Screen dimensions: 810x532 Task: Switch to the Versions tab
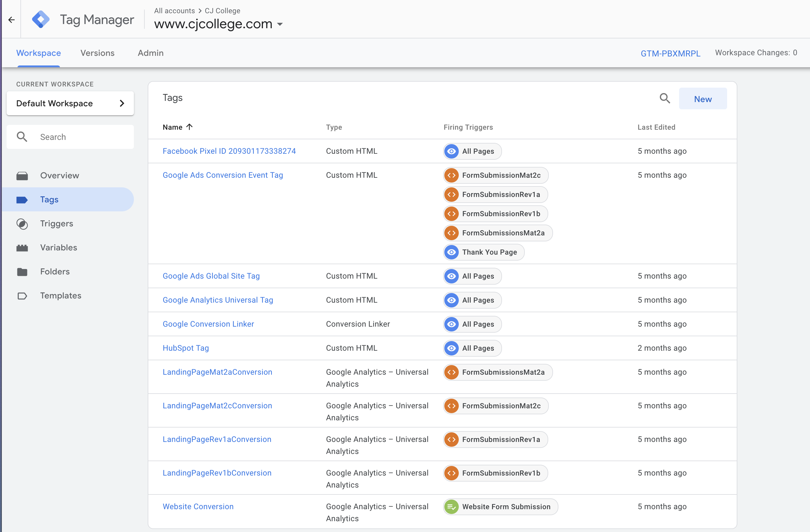[97, 53]
